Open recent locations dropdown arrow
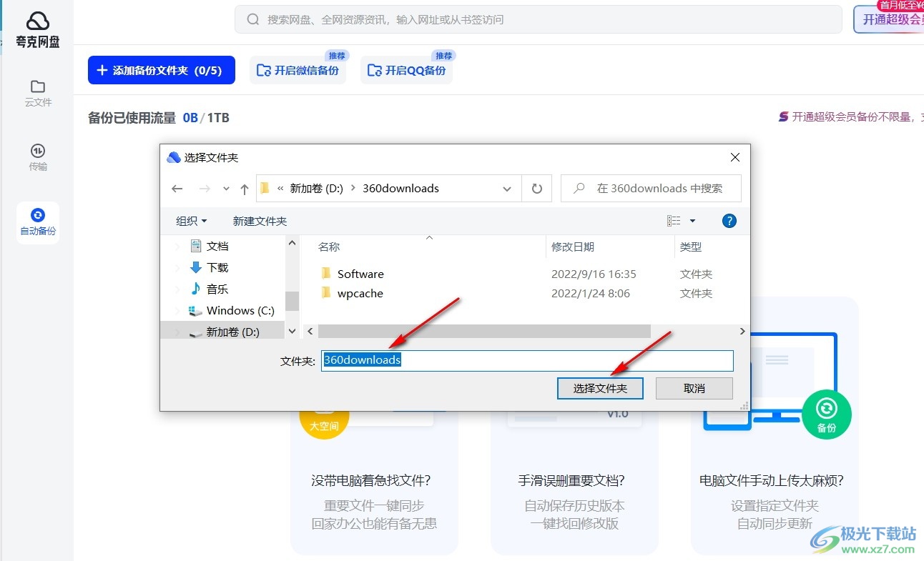The height and width of the screenshot is (561, 924). pos(226,189)
